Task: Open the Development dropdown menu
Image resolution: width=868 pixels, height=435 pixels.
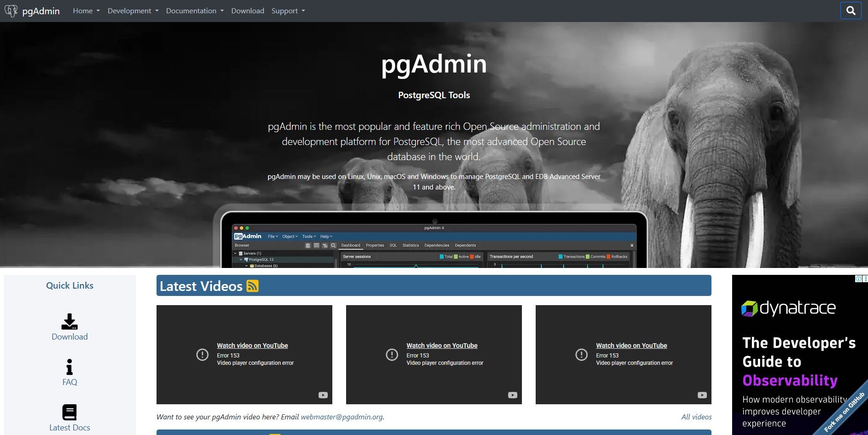Action: [133, 11]
